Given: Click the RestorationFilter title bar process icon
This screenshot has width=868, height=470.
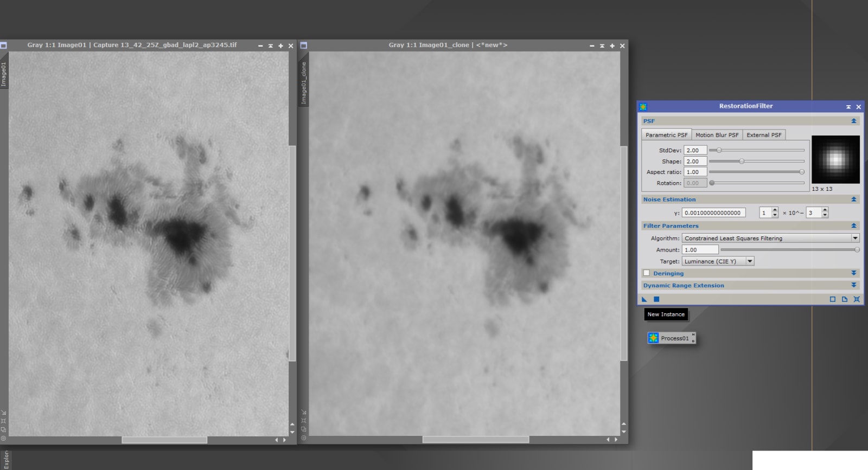Looking at the screenshot, I should click(643, 107).
